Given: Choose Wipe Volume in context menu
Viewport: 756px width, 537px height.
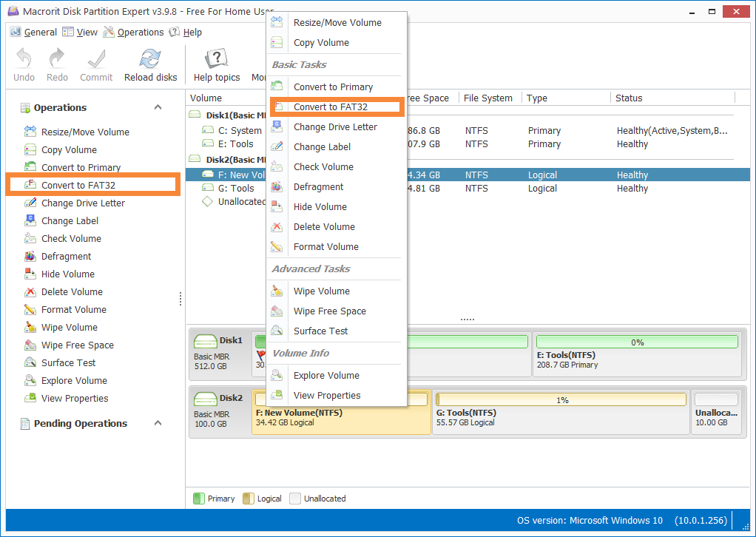Looking at the screenshot, I should tap(337, 291).
